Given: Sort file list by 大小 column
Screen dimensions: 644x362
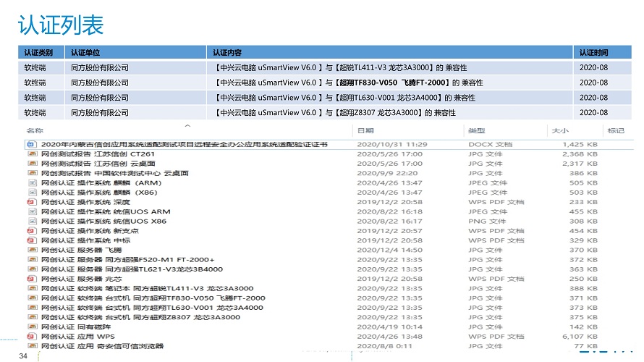Looking at the screenshot, I should [x=560, y=130].
